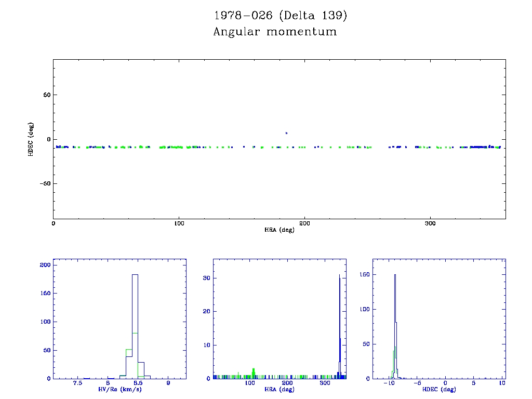The width and height of the screenshot is (532, 399).
Task: Click the "300" tick label on scatter plot x-axis
Action: pyautogui.click(x=430, y=223)
